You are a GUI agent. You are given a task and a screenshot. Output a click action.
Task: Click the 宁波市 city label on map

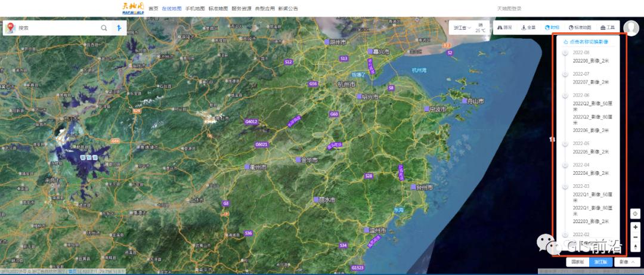(438, 109)
